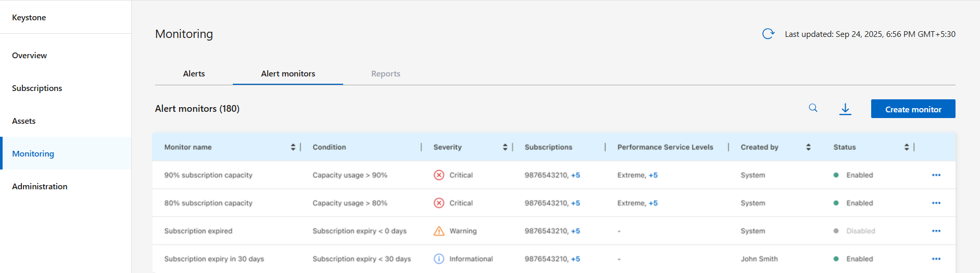Open actions menu for 80% subscription capacity
This screenshot has width=980, height=273.
(936, 203)
